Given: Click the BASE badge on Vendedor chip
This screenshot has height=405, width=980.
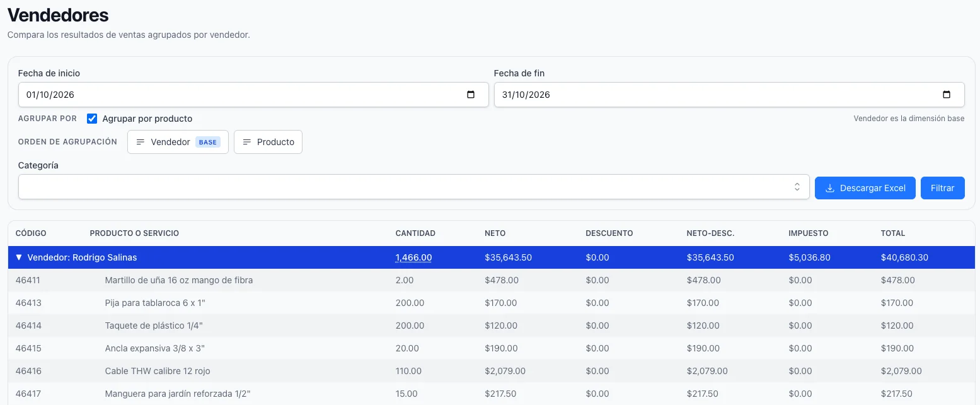Looking at the screenshot, I should (208, 142).
